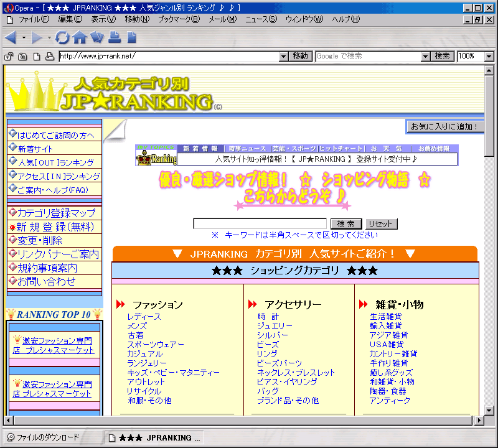Click the address bar URL field

tap(169, 57)
